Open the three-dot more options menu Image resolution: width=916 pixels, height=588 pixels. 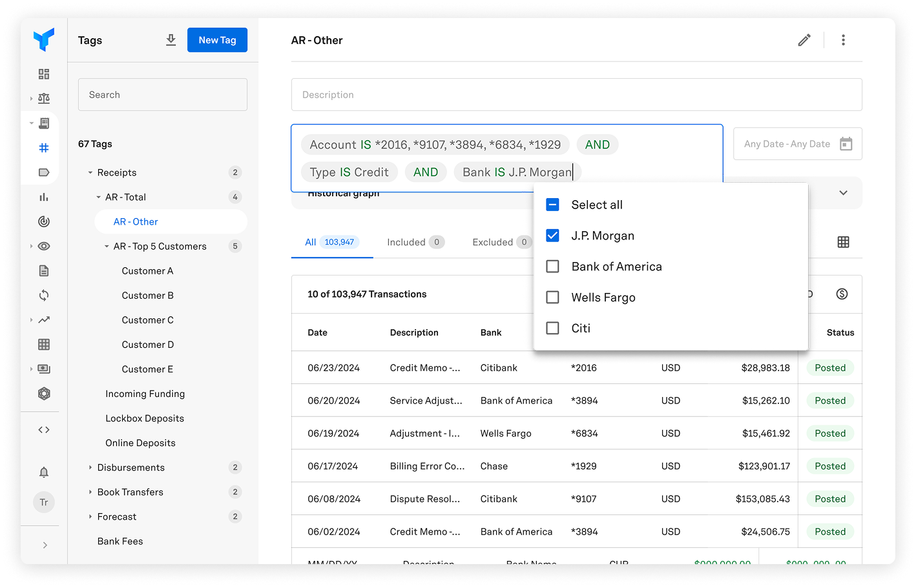tap(843, 40)
